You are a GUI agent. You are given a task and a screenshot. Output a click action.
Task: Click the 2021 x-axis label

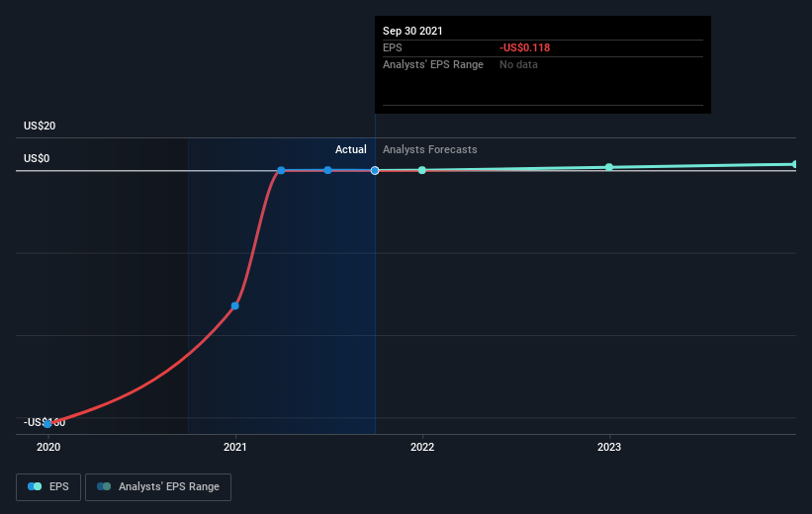[x=235, y=447]
